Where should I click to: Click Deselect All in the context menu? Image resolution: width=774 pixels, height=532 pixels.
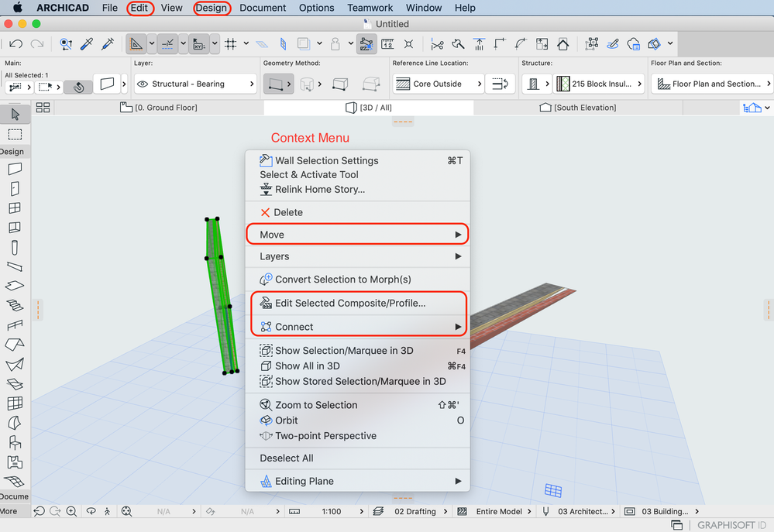coord(287,458)
